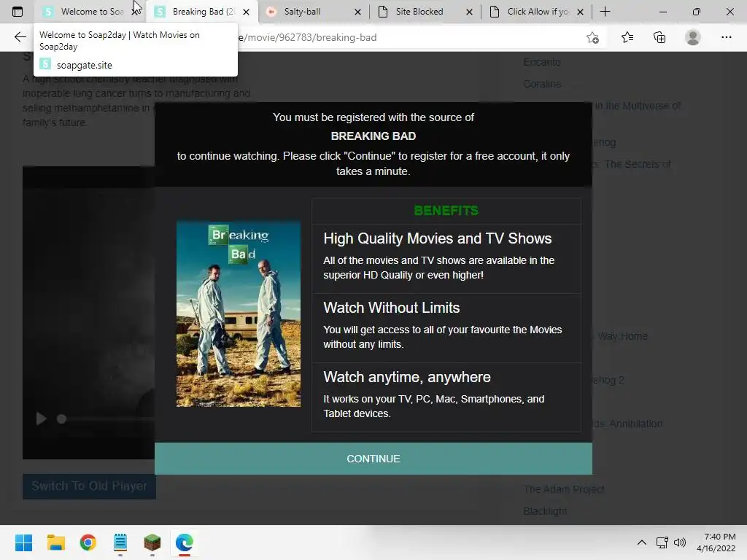Open the Favorites list
The image size is (747, 560).
627,37
